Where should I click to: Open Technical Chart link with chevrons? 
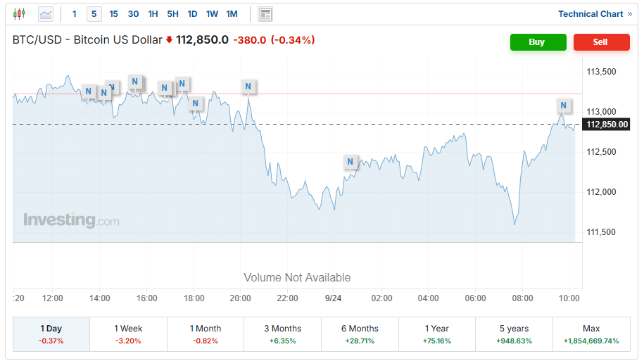pyautogui.click(x=595, y=13)
